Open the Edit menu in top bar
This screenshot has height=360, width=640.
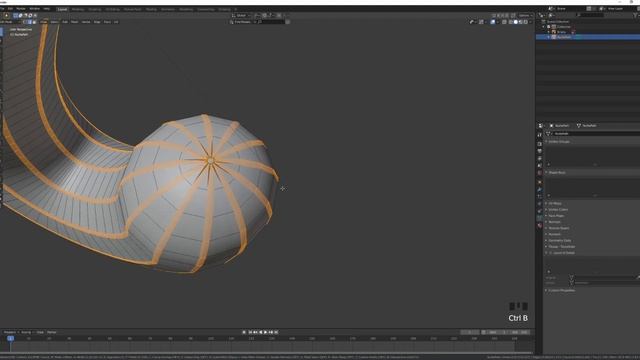coord(11,9)
